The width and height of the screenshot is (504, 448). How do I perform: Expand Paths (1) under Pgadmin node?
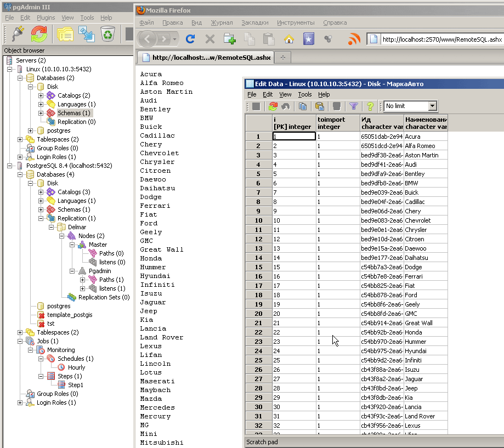point(82,280)
